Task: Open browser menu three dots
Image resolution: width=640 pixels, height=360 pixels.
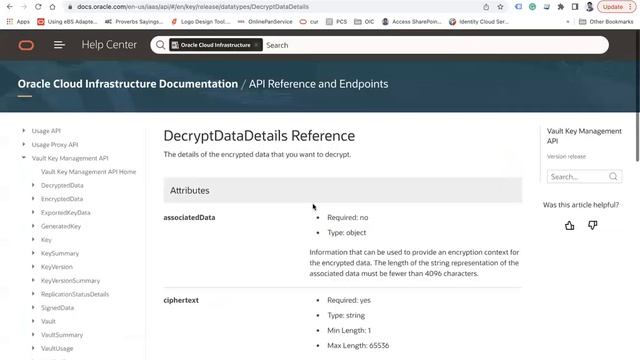Action: pyautogui.click(x=630, y=7)
